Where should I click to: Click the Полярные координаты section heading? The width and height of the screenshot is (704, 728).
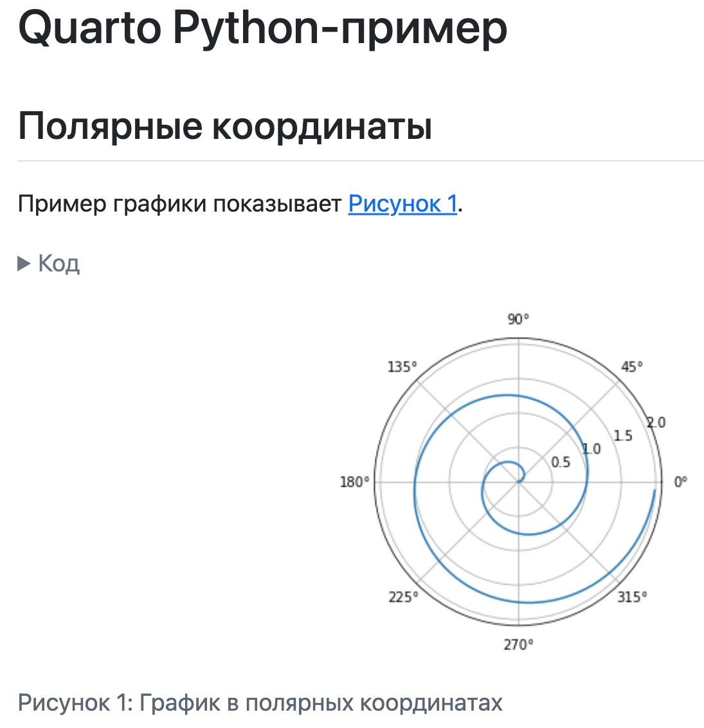coord(224,125)
